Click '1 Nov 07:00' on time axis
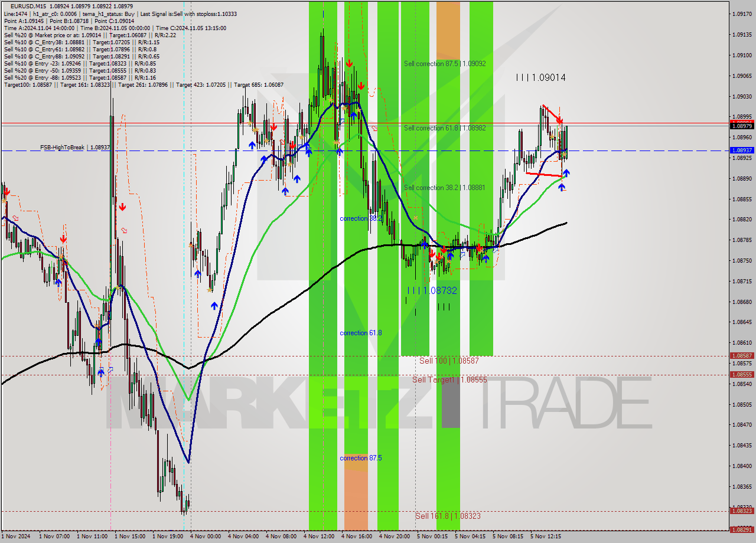The image size is (756, 543). 54,537
